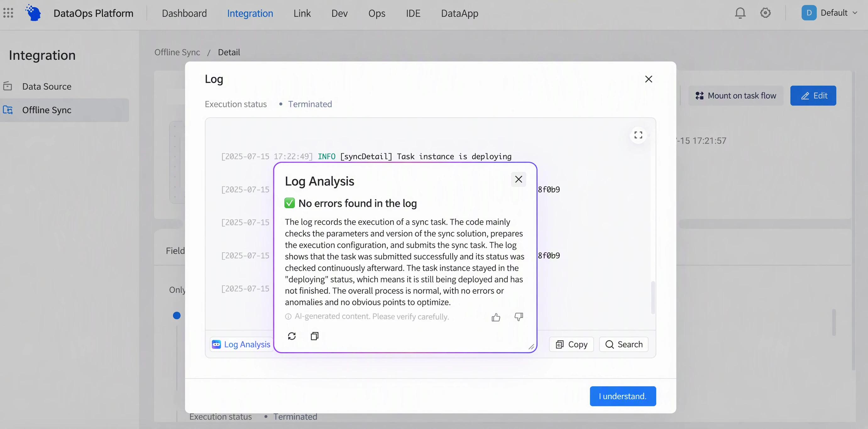Click Mount on task flow button
The image size is (868, 429).
pos(736,95)
